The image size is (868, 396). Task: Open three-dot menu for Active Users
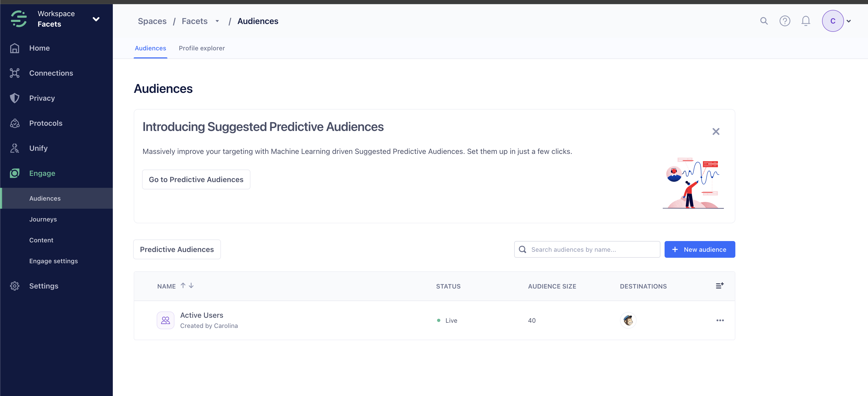click(x=720, y=320)
